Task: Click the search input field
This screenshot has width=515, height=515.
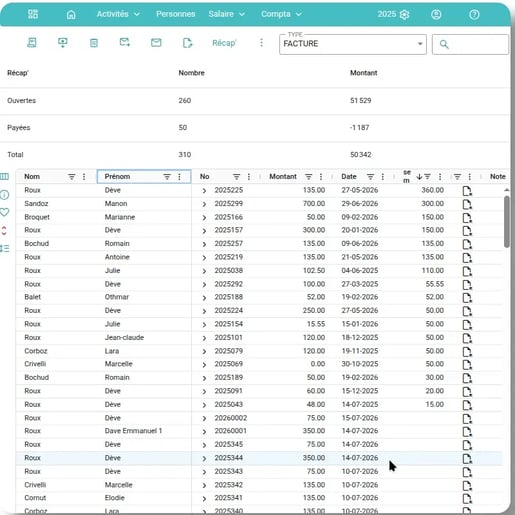Action: click(470, 44)
